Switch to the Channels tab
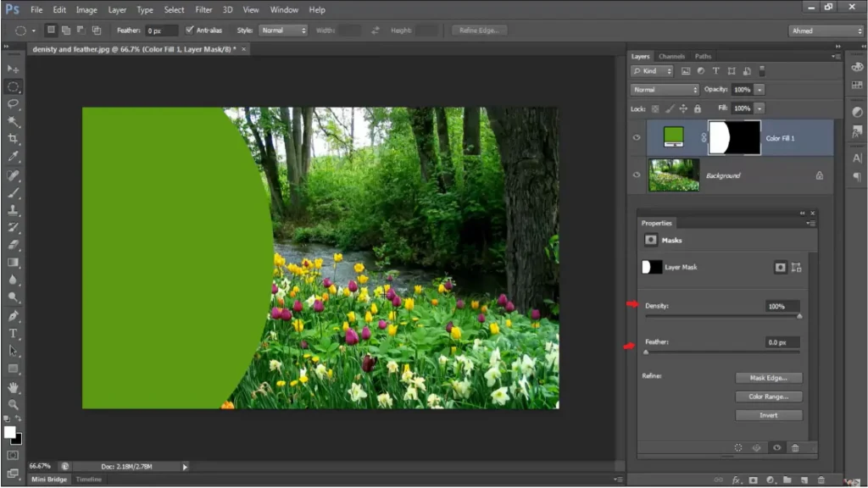The image size is (868, 488). pos(671,57)
